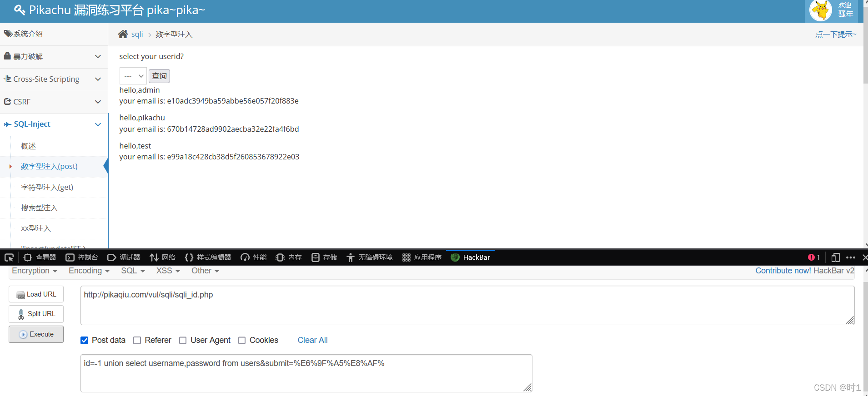Open the Encoding dropdown menu

tap(89, 271)
